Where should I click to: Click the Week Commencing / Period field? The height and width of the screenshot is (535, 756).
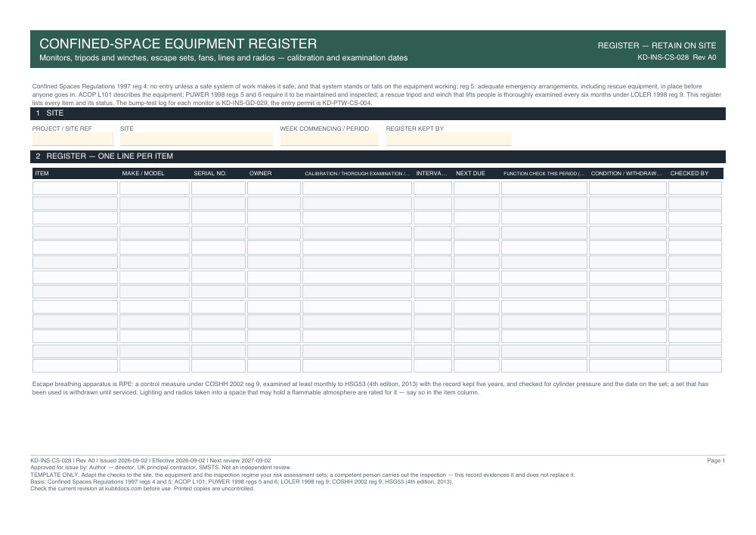(330, 139)
